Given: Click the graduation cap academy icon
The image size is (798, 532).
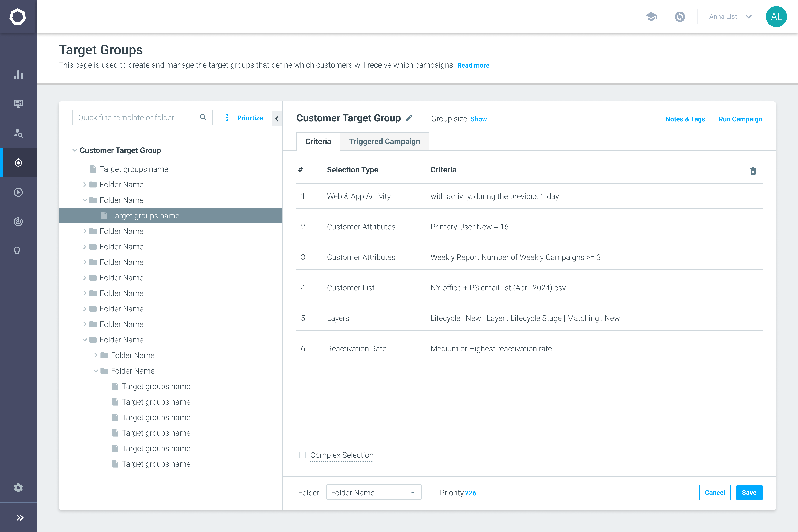Looking at the screenshot, I should (651, 17).
